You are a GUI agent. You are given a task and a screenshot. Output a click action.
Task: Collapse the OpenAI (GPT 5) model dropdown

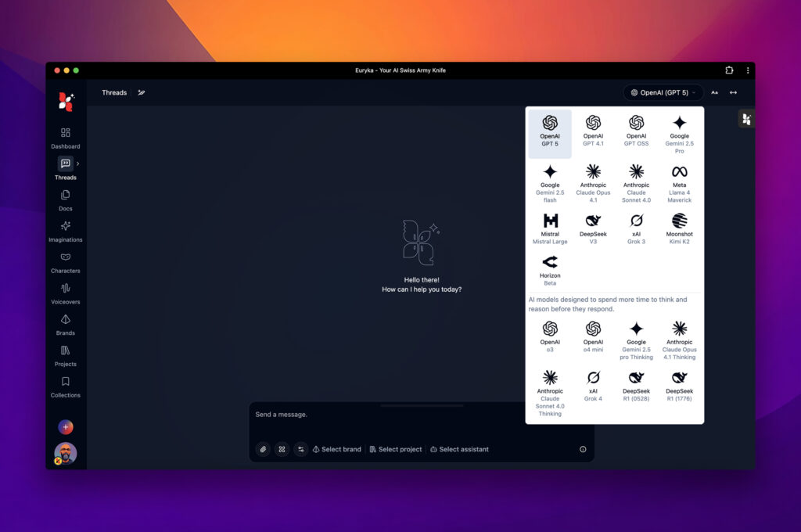click(663, 92)
